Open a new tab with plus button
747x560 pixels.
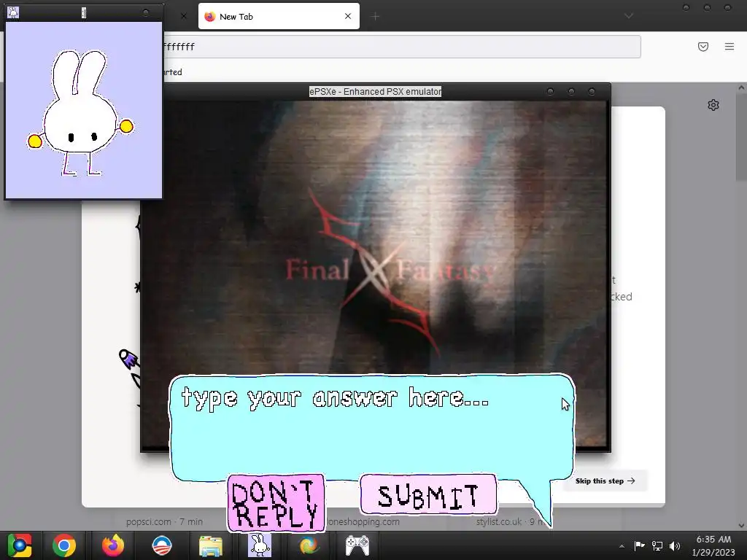(375, 17)
